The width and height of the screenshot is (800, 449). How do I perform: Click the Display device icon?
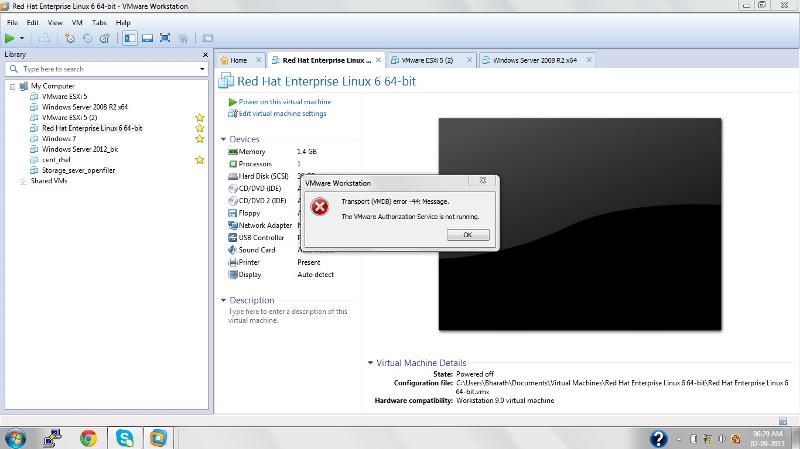[x=233, y=275]
